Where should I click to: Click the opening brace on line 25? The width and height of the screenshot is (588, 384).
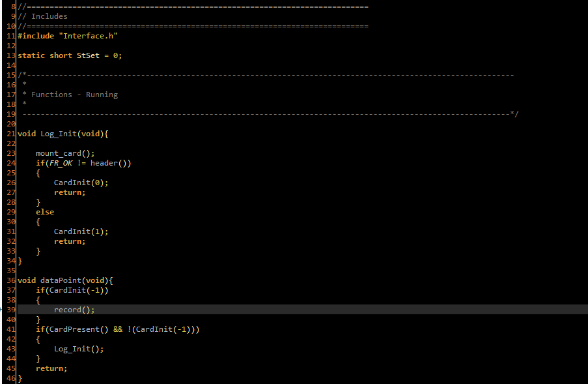(38, 173)
